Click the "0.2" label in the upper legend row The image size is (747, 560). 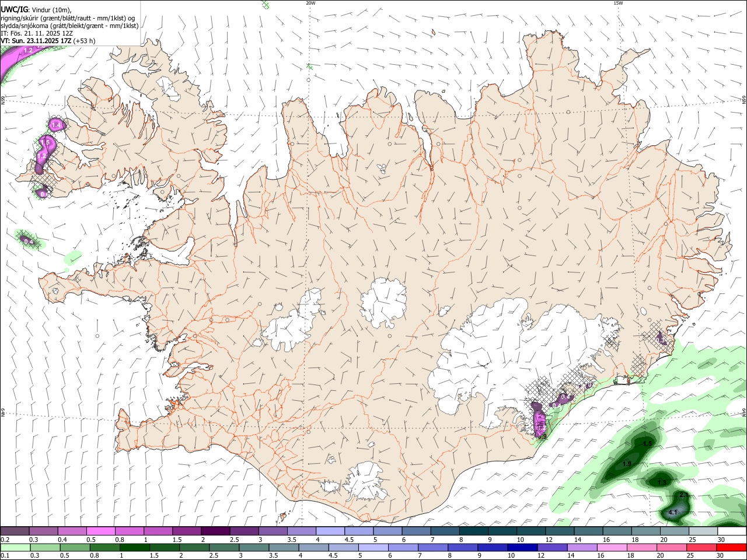coord(5,540)
